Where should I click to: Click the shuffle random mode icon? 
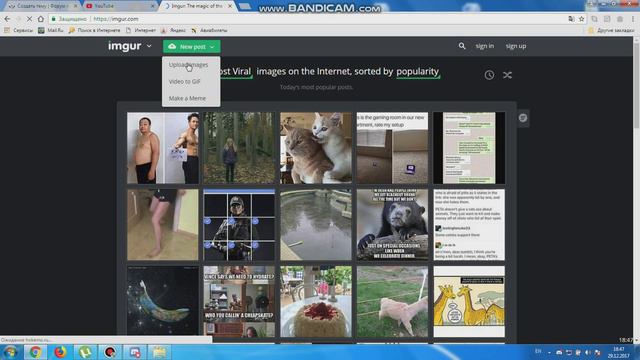[x=507, y=75]
